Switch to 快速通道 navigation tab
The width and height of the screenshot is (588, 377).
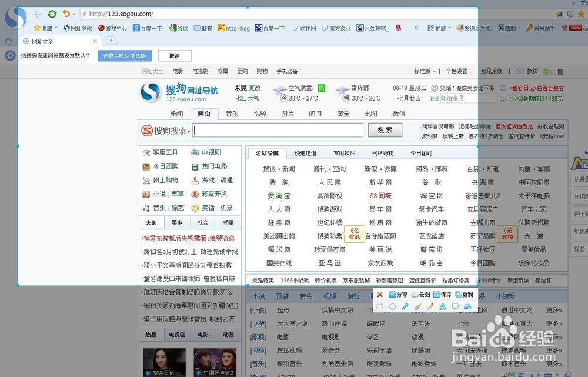pyautogui.click(x=306, y=153)
